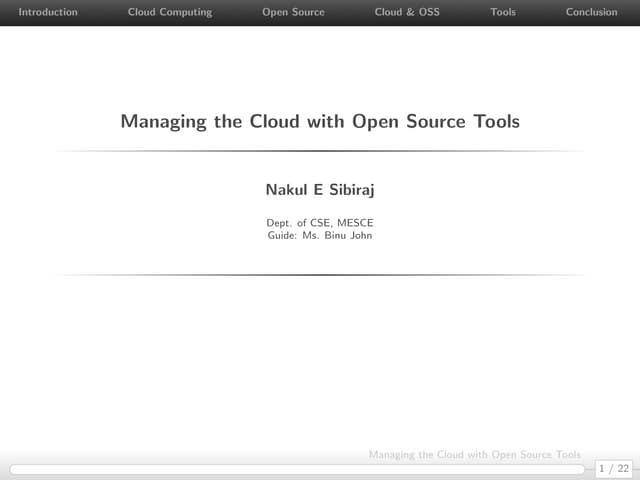Go to the Introduction section

click(x=48, y=12)
